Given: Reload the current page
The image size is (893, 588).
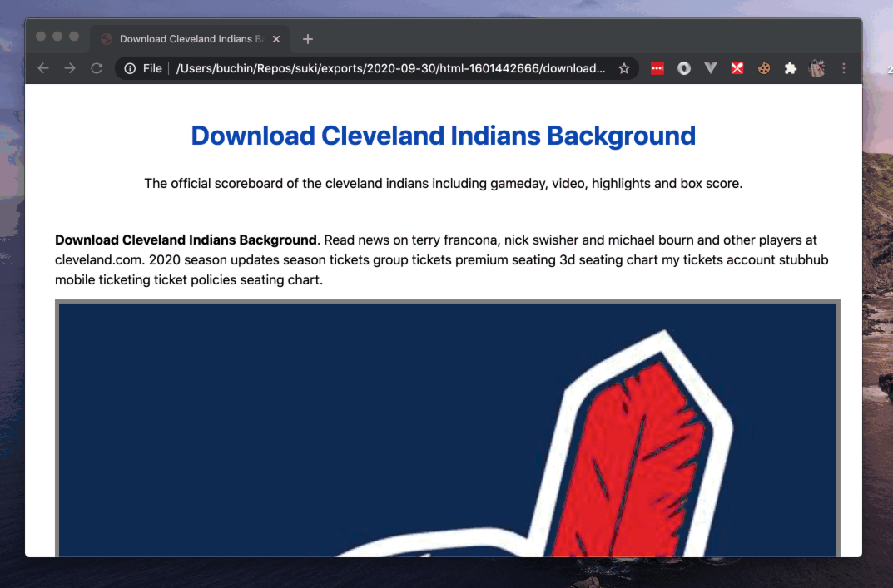Looking at the screenshot, I should pyautogui.click(x=97, y=68).
